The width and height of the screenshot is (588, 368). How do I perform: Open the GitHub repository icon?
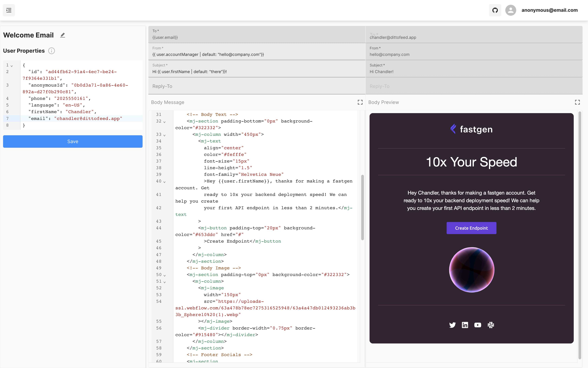point(495,10)
